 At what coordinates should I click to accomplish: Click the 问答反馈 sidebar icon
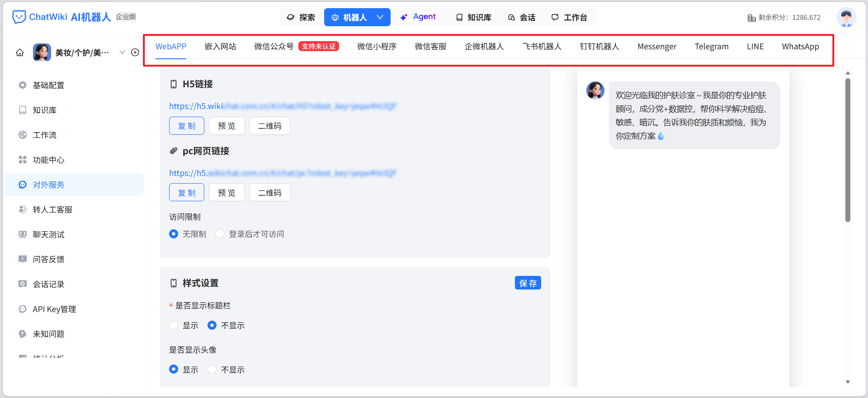tap(23, 259)
